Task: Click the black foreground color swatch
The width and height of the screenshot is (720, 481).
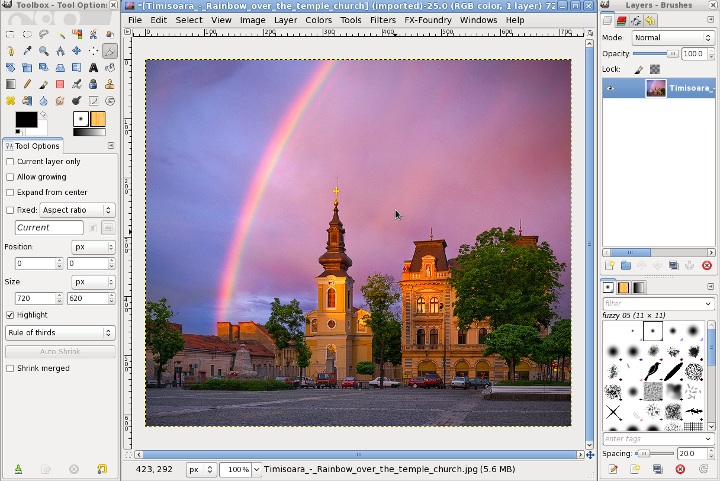Action: coord(26,119)
